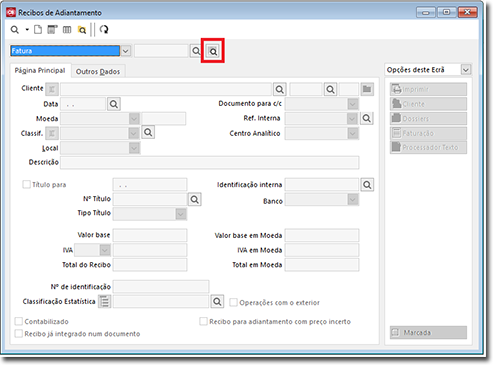This screenshot has width=496, height=369.
Task: Open the IVA rate dropdown
Action: 105,250
